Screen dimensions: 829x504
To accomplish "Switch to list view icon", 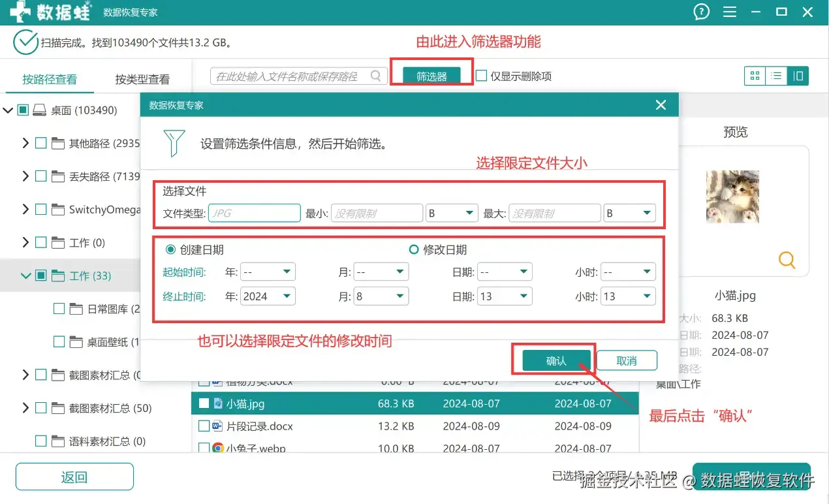I will click(x=776, y=76).
